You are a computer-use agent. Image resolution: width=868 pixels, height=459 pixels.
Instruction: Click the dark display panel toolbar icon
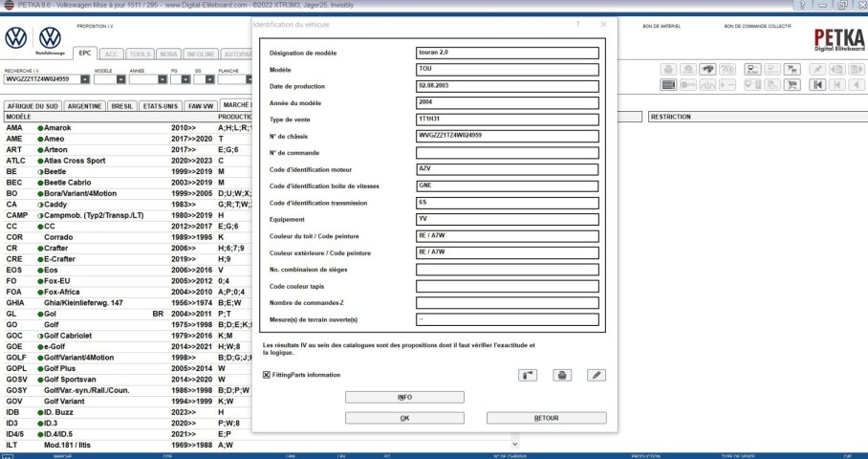pyautogui.click(x=668, y=85)
